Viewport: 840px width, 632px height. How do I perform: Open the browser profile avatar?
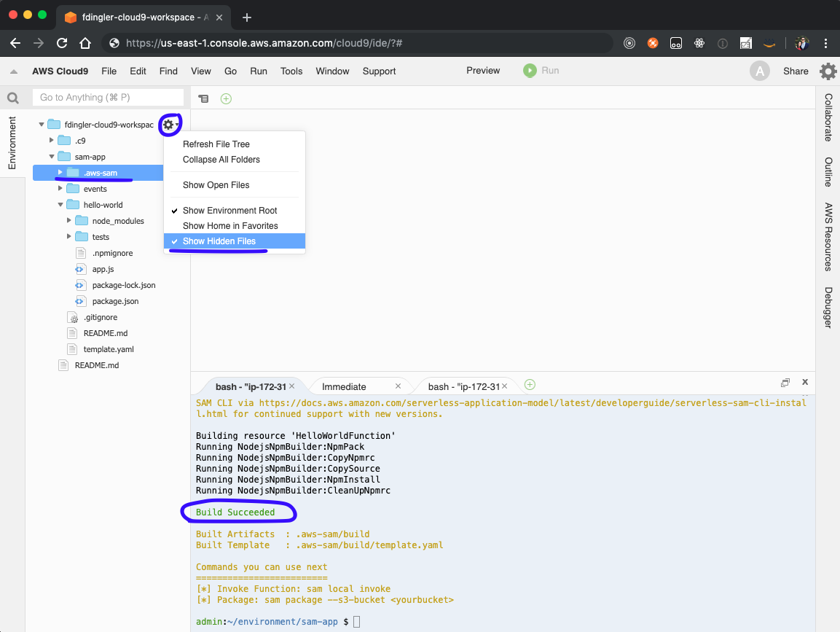[801, 44]
